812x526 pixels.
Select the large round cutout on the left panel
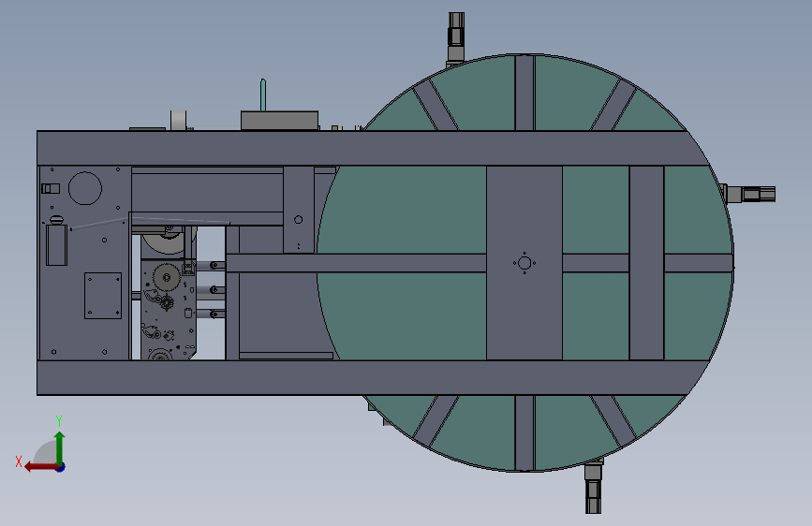[x=85, y=188]
